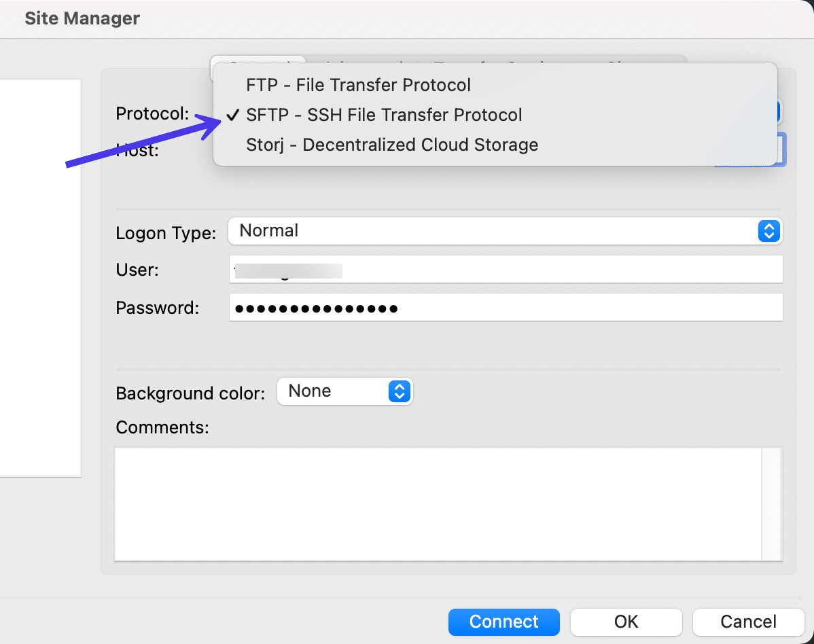Click the checkmark beside the SFTP option

pyautogui.click(x=232, y=115)
